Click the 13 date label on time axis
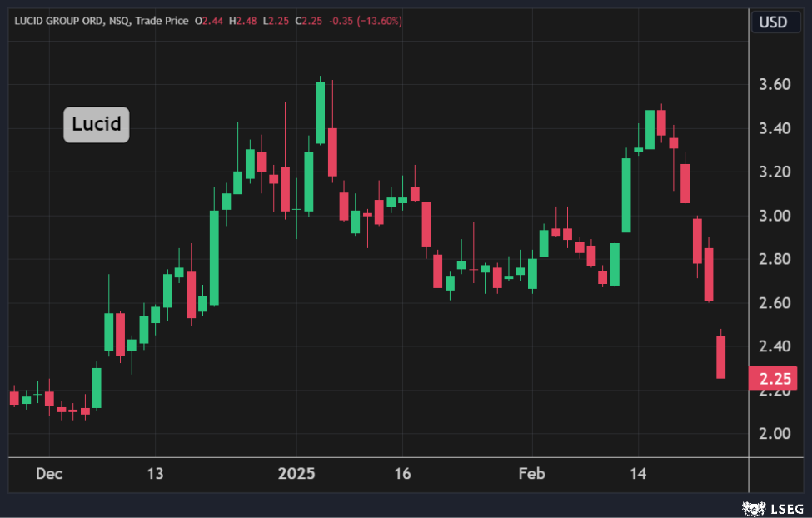This screenshot has height=518, width=812. (155, 474)
